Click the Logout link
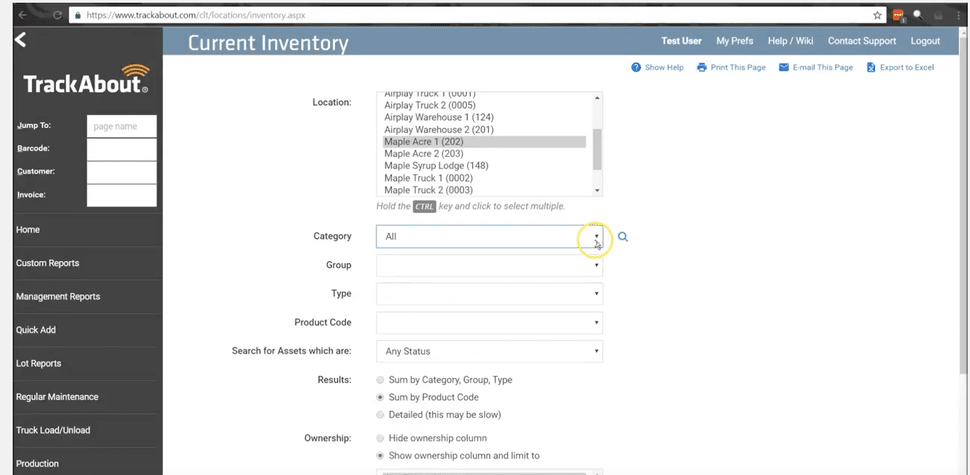Screen dimensions: 970x475 (x=925, y=41)
